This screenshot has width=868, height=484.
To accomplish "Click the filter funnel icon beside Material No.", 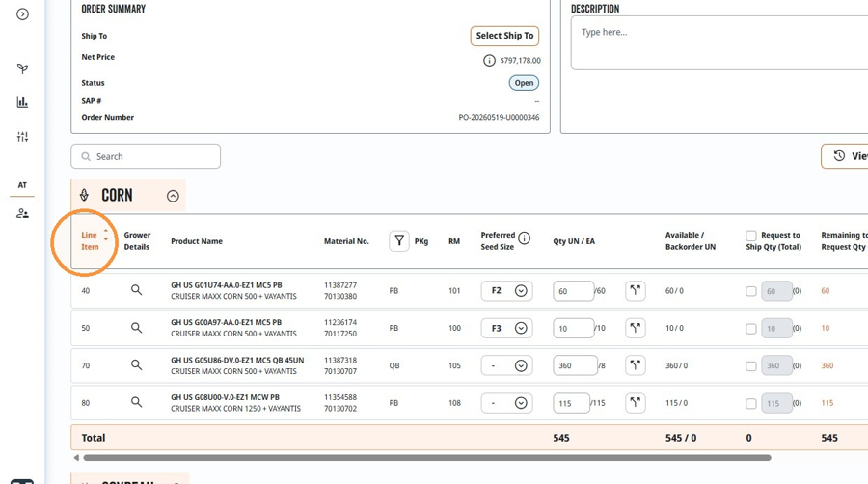I will pos(398,241).
